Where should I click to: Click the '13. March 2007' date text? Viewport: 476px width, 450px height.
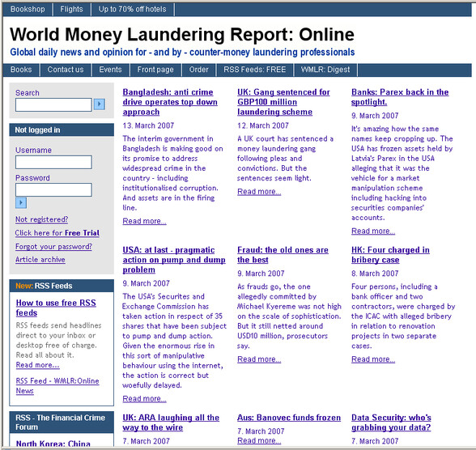pyautogui.click(x=148, y=125)
